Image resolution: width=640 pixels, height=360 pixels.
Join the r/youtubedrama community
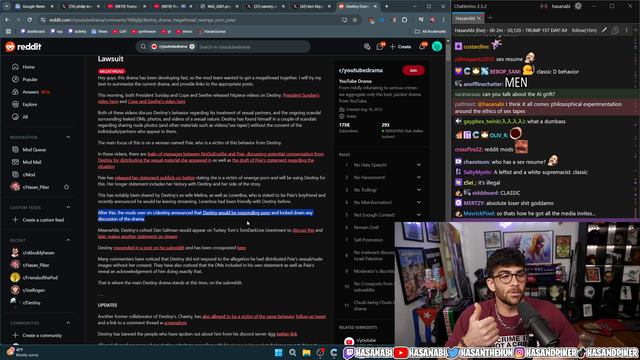click(x=413, y=70)
